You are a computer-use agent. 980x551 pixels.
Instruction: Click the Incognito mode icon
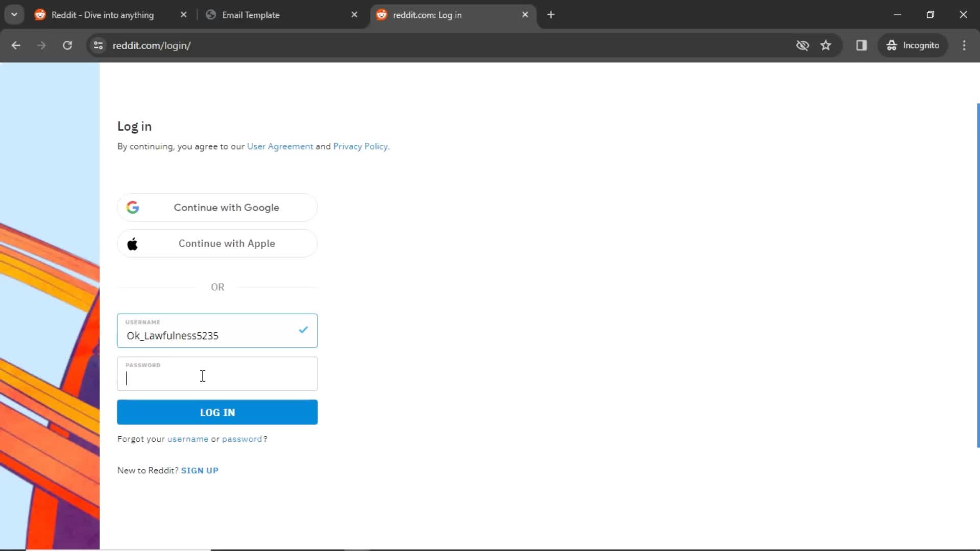(x=891, y=45)
